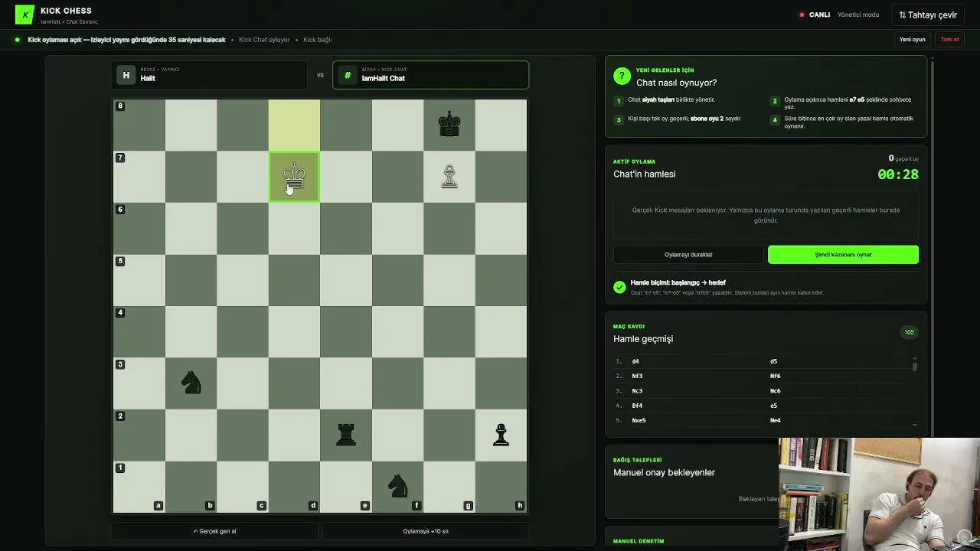Select the black knight on b3
This screenshot has width=980, height=551.
(191, 383)
